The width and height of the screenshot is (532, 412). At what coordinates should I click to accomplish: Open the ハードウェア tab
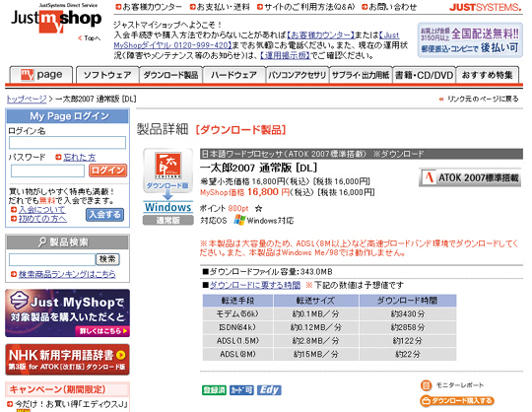(233, 75)
